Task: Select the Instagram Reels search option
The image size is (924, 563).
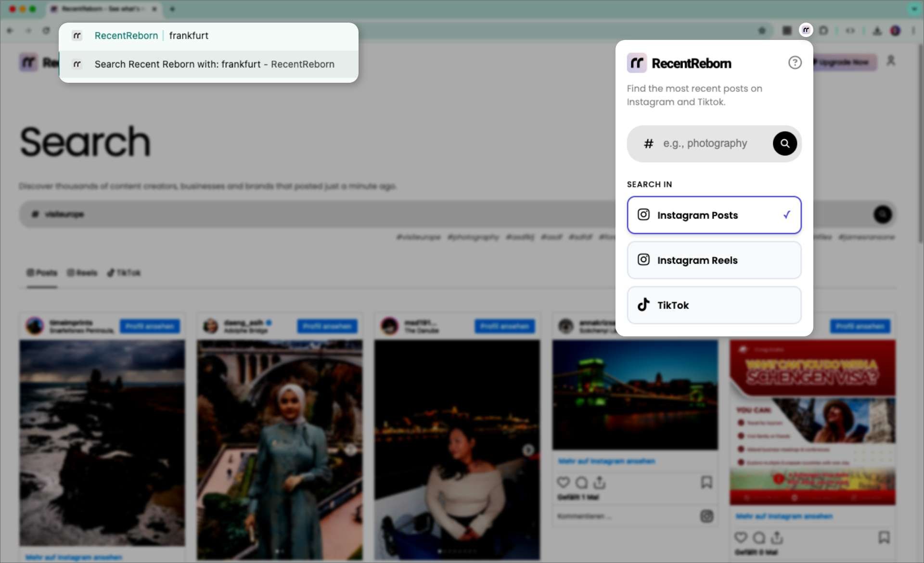Action: [714, 260]
